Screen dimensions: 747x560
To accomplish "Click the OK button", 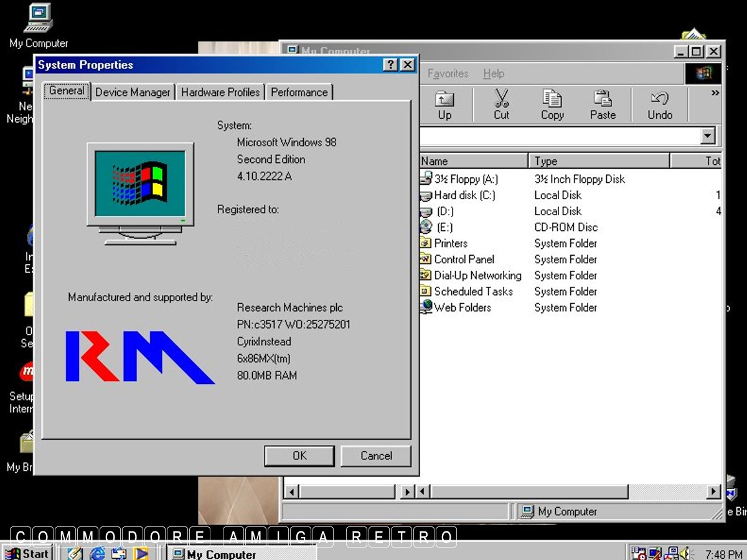I will click(299, 455).
